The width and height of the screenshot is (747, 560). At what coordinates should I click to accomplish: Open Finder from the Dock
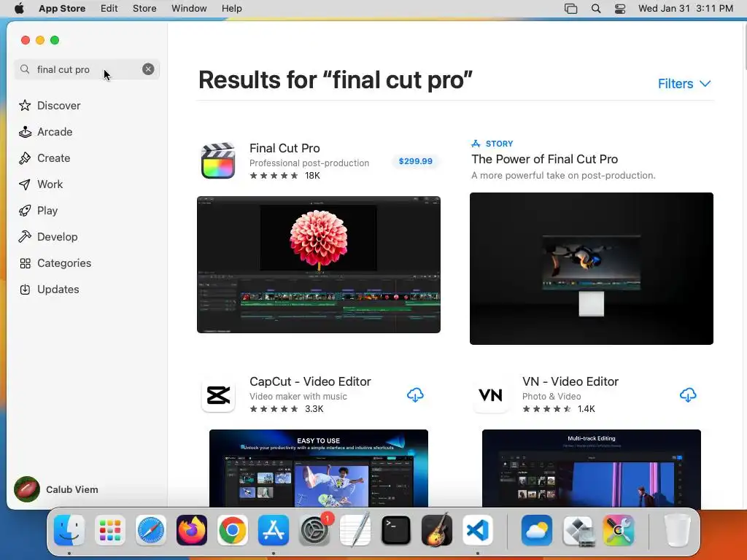click(x=69, y=530)
